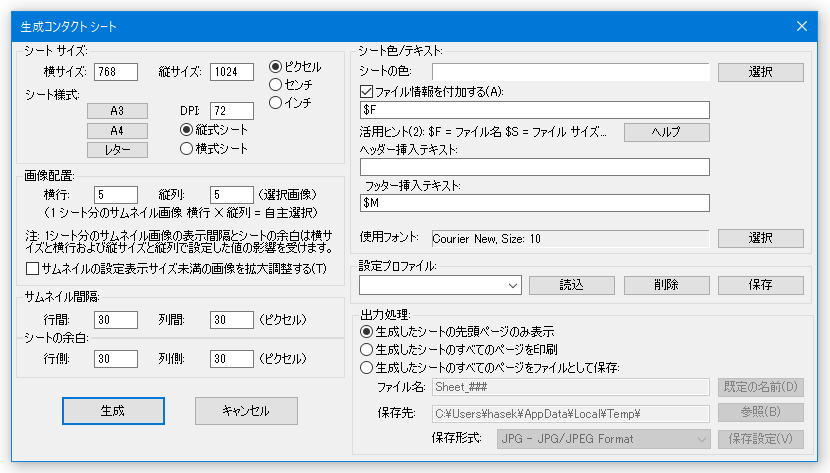The image size is (830, 473).
Task: Click 選択 button for sheet color
Action: pos(761,72)
